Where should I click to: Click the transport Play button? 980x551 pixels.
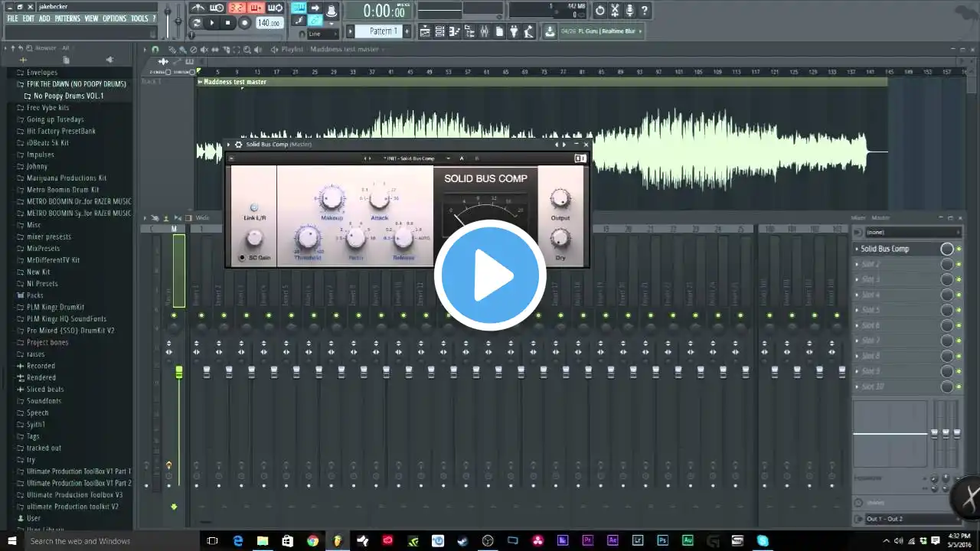[x=212, y=23]
